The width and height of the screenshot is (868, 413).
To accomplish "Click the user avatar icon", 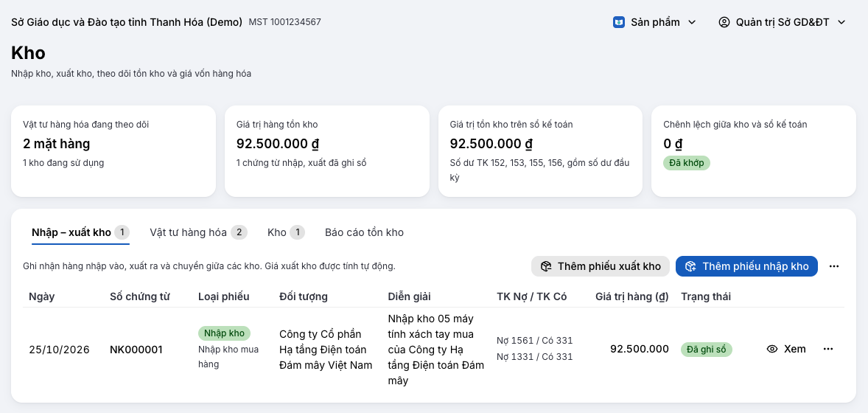I will 724,22.
